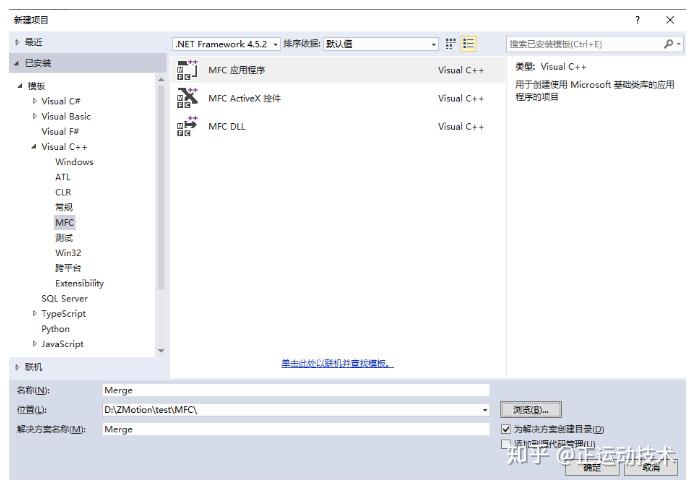
Task: Select Extensibility template category
Action: 79,283
